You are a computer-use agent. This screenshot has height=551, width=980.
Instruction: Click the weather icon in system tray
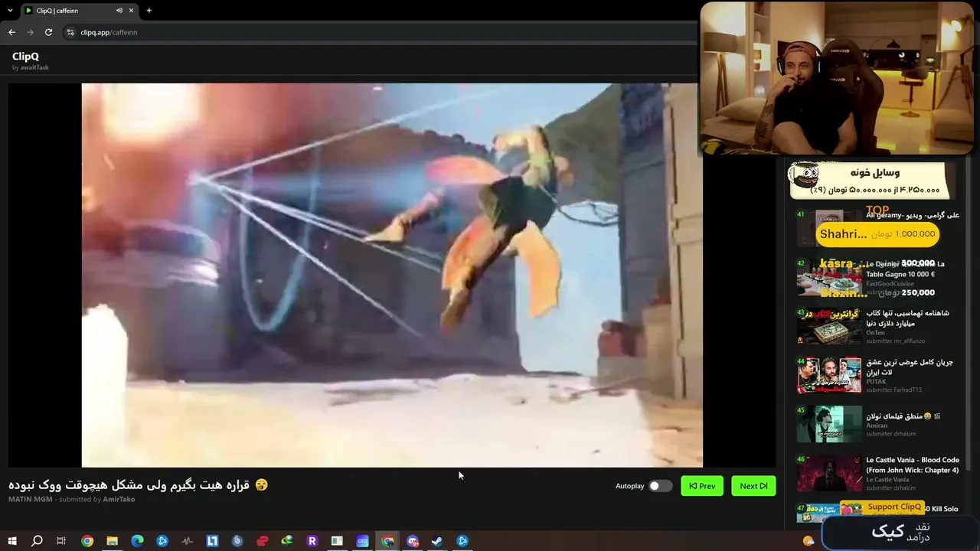[x=808, y=541]
